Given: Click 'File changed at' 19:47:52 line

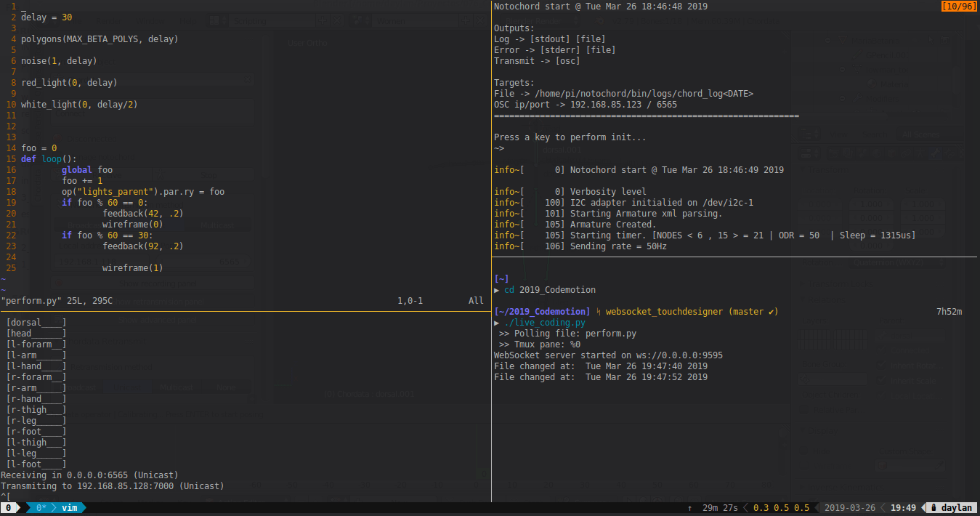Looking at the screenshot, I should [x=601, y=376].
